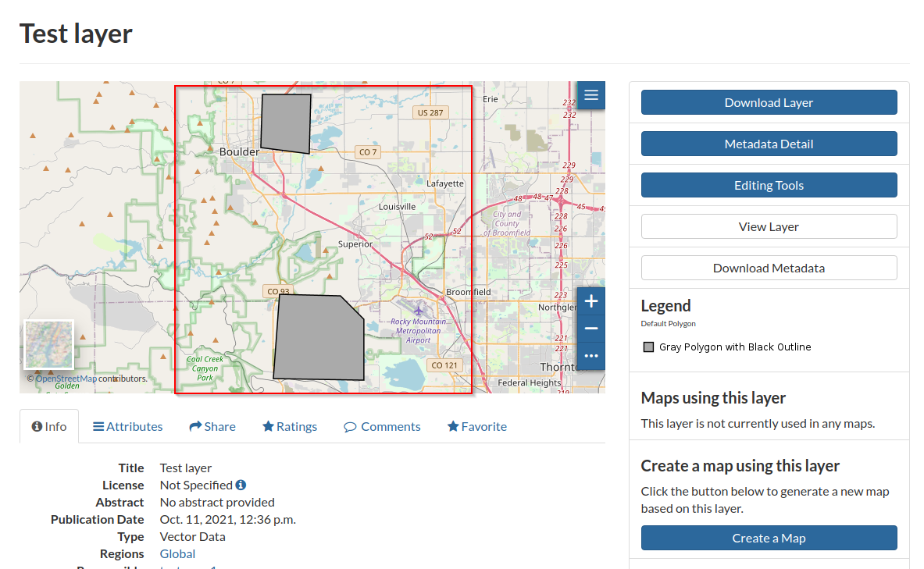Open the Comments tab

382,426
